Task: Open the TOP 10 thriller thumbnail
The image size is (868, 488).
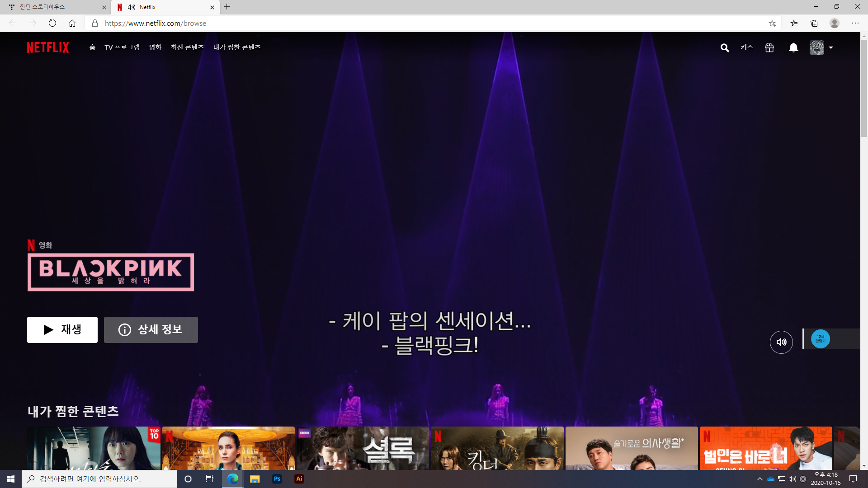Action: point(94,448)
